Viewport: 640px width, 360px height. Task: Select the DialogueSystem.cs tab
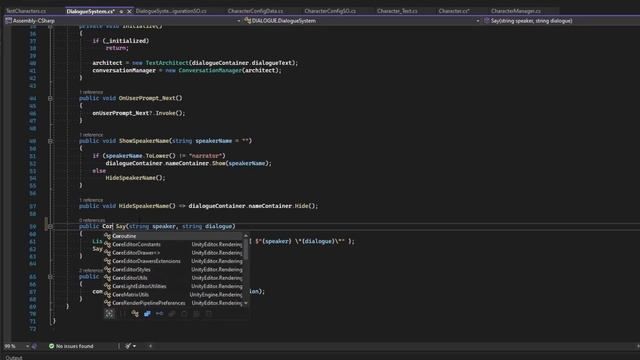[91, 11]
